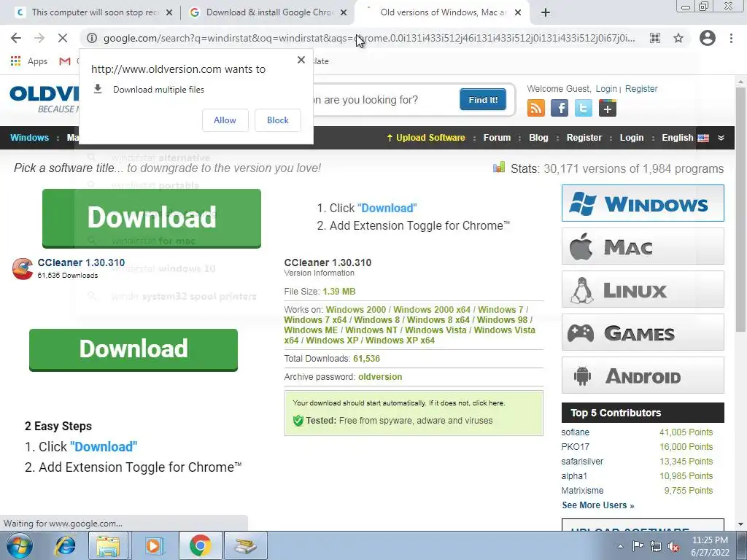
Task: Open the Forum nav item
Action: 497,138
